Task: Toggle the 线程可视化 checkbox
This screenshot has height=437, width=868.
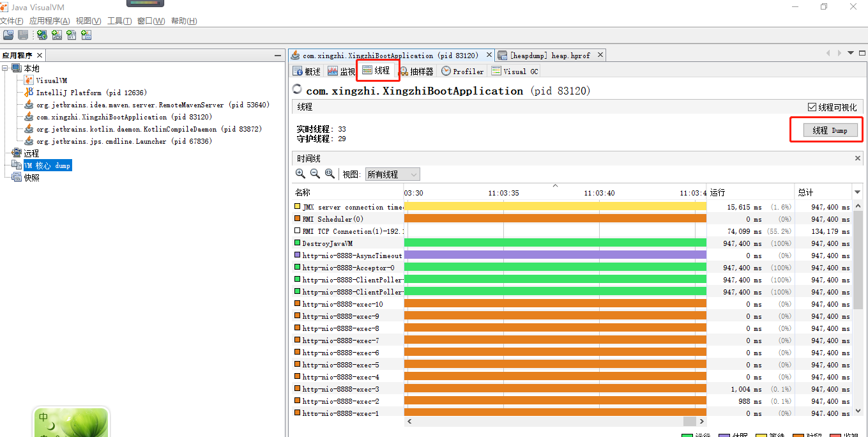Action: [812, 107]
